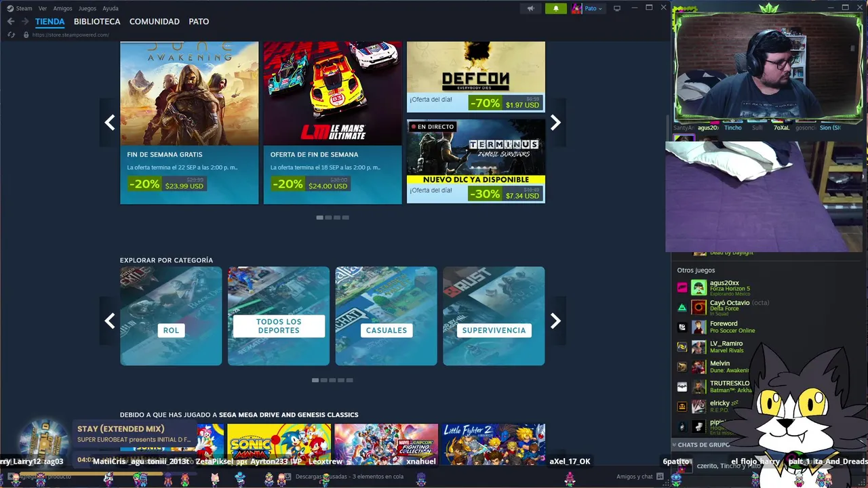
Task: Select the second offers carousel page dot
Action: coord(328,218)
